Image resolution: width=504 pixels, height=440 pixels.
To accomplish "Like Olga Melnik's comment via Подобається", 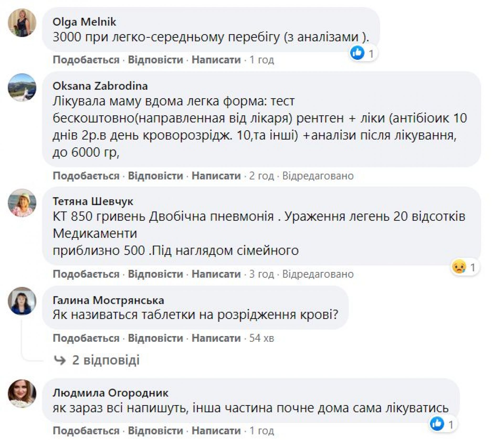I will pos(86,60).
